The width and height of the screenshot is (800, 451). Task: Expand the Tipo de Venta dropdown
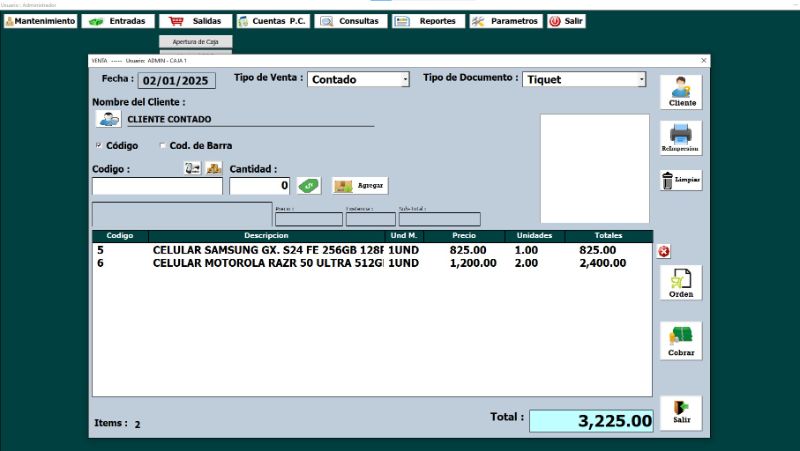pyautogui.click(x=405, y=80)
